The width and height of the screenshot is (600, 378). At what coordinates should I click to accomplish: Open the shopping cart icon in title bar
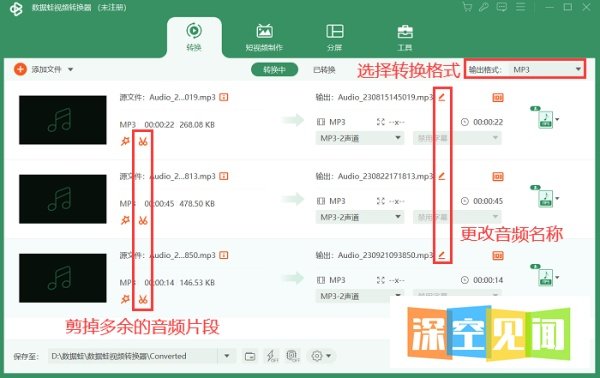467,7
